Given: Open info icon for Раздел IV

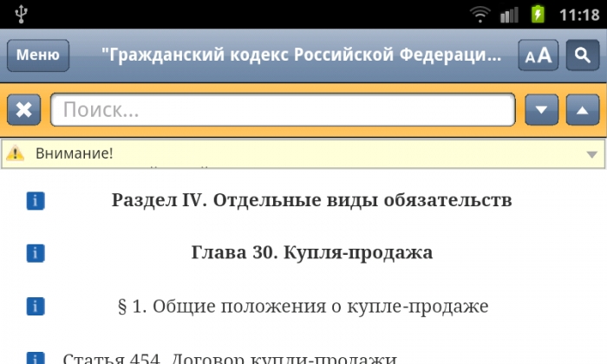Looking at the screenshot, I should coord(36,201).
